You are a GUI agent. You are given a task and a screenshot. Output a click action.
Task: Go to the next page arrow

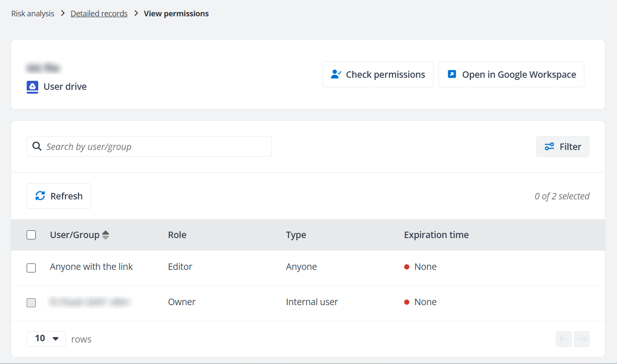(x=582, y=339)
